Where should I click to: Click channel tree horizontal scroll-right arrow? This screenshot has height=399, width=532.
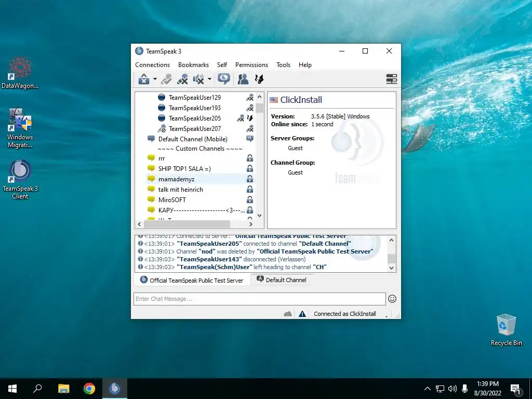point(251,224)
